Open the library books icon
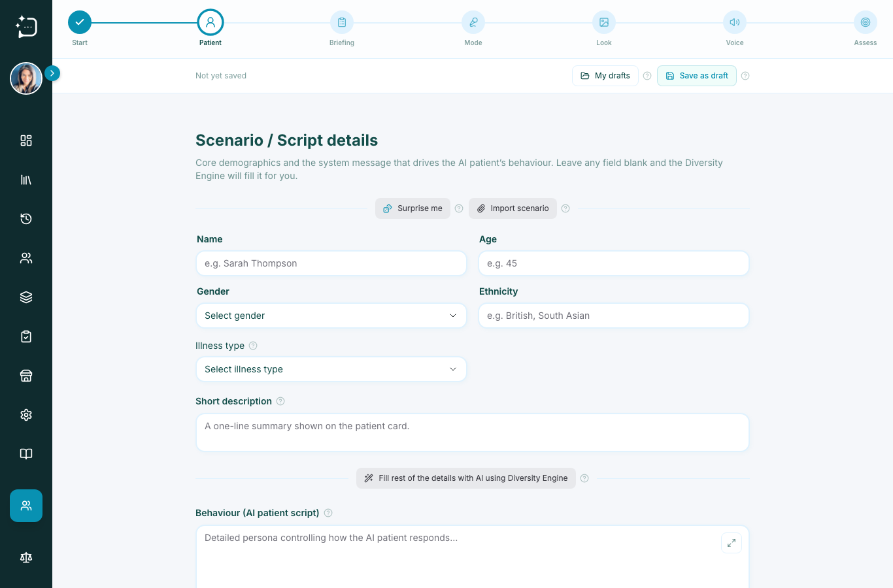Screen dimensions: 893x588 [x=26, y=180]
